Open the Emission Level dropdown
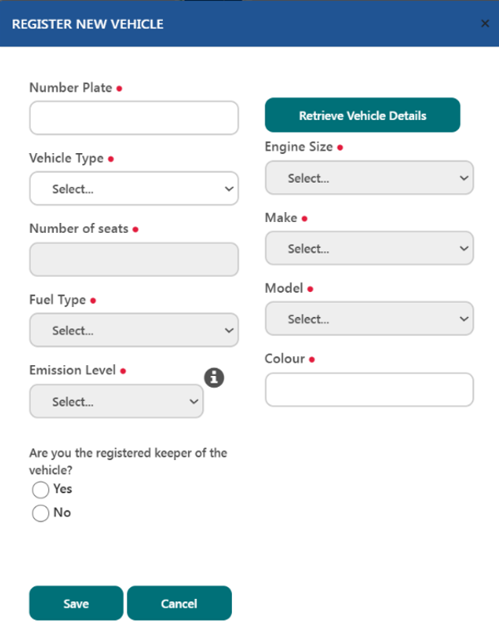Screen dimensions: 499x638 [x=116, y=401]
